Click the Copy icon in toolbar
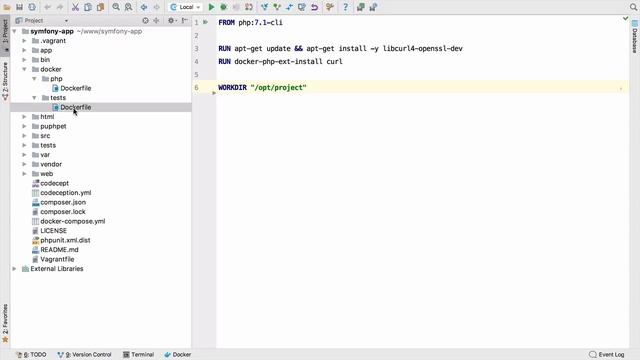Viewport: 640px width, 360px height. pos(88,7)
